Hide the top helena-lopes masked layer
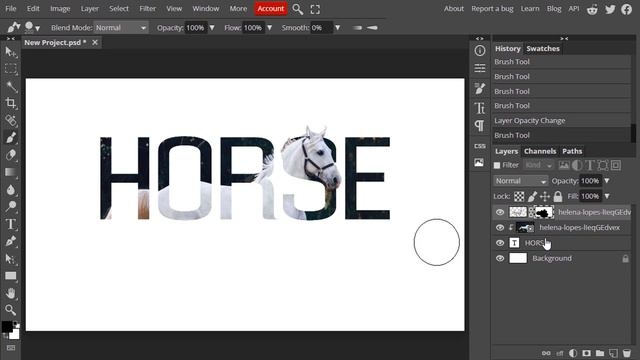The image size is (640, 360). [500, 212]
